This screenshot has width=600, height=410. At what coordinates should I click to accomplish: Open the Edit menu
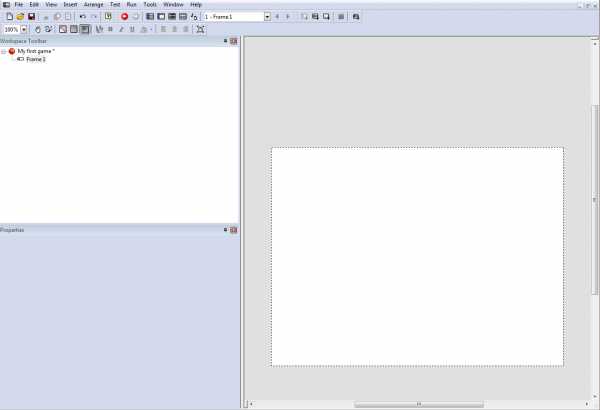pos(34,5)
